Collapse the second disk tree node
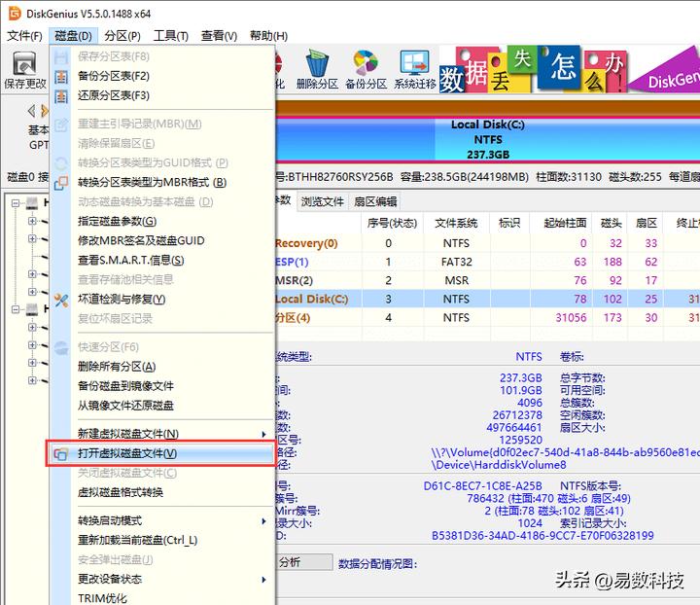The image size is (700, 605). (16, 309)
